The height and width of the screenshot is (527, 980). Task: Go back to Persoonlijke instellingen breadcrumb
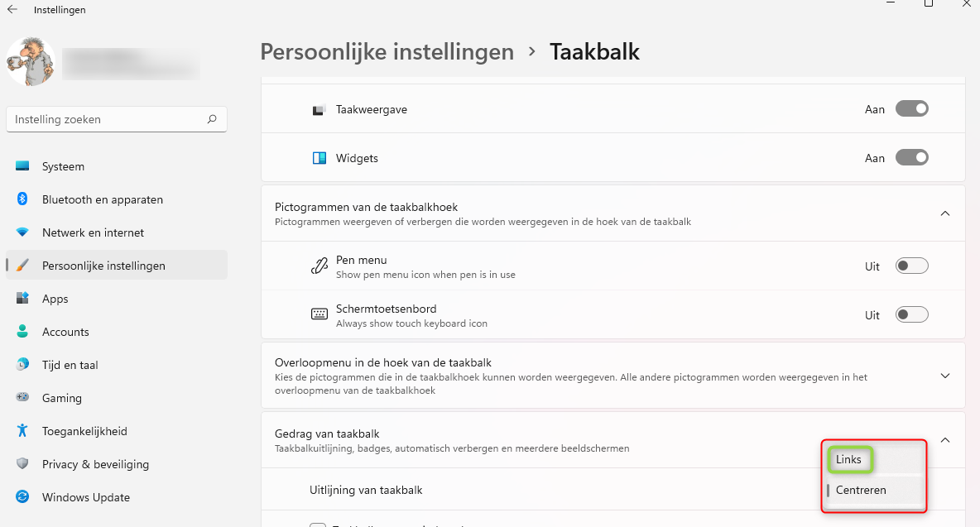coord(387,52)
